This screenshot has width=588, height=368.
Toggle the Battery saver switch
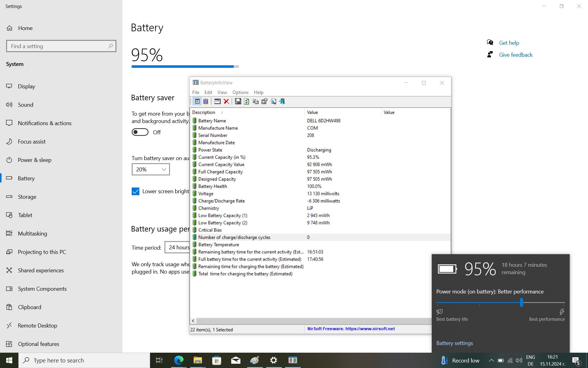point(140,132)
